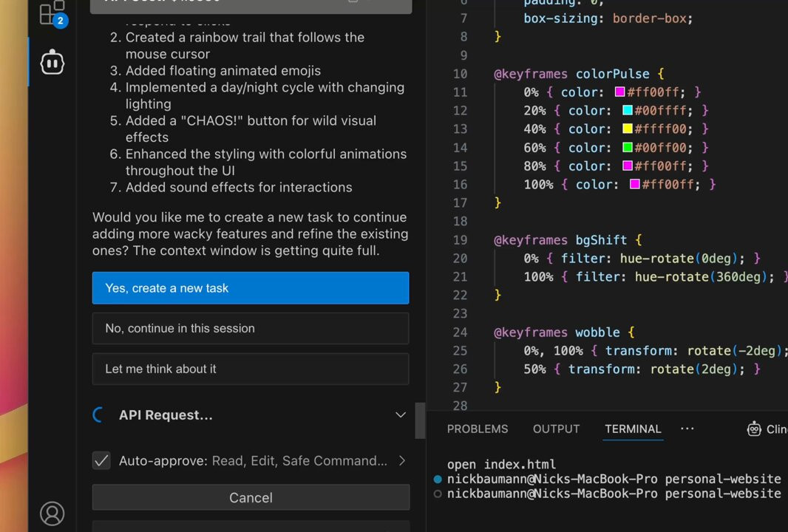The height and width of the screenshot is (532, 788).
Task: Click the chat panel scrollbar thumb
Action: [x=420, y=420]
